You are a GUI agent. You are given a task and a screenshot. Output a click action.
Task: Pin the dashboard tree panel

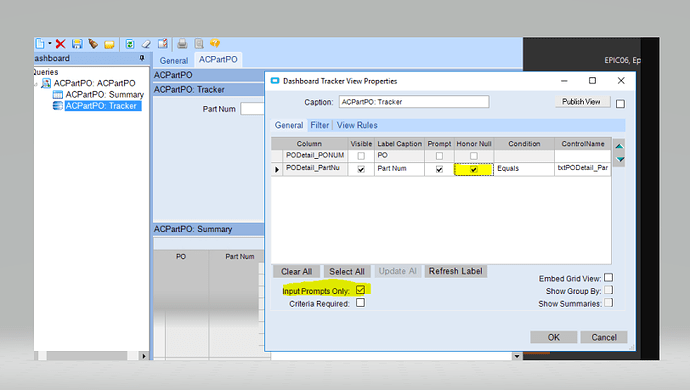tap(142, 58)
